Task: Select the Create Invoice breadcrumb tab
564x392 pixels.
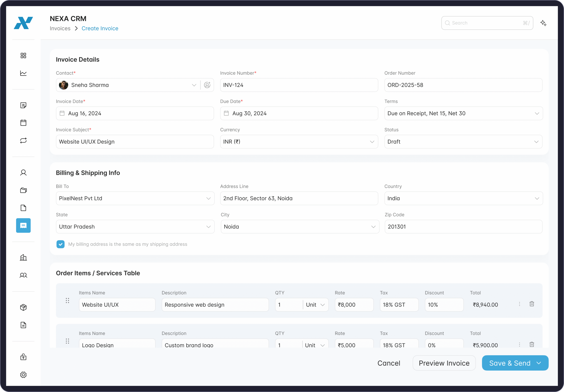Action: click(100, 28)
